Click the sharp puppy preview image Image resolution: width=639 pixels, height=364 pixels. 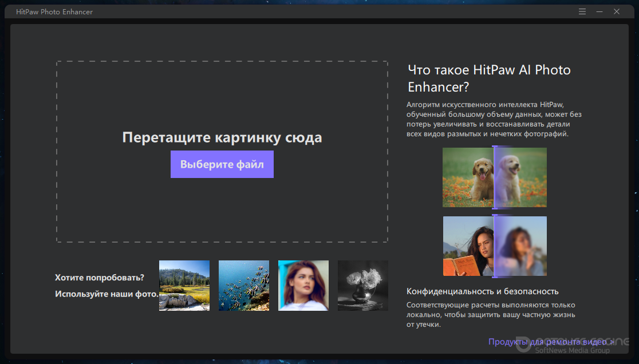point(468,177)
